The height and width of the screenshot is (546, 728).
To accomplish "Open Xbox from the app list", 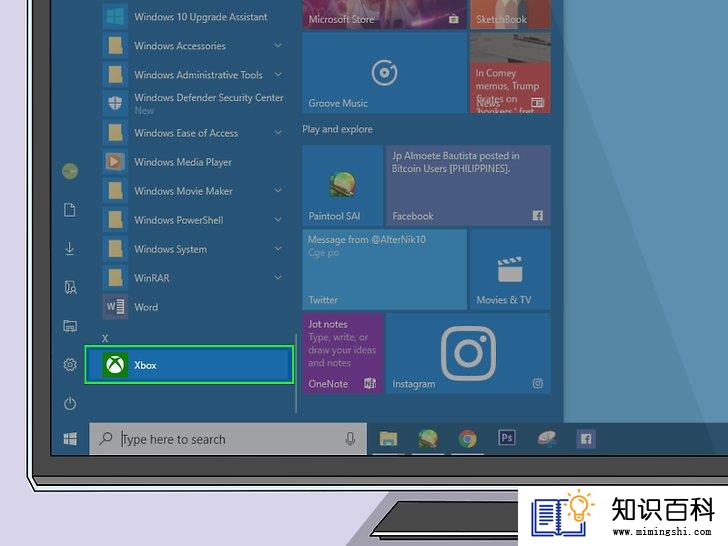I will 189,365.
